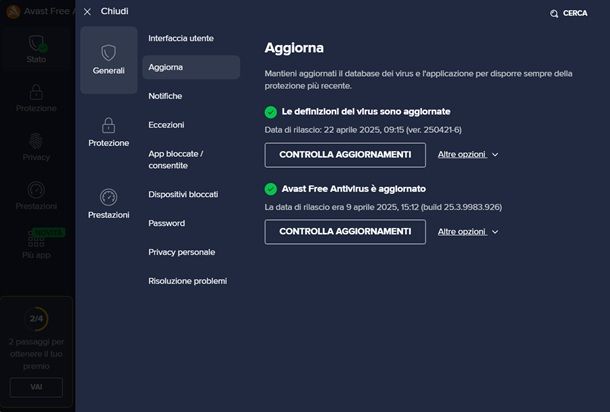Click the 2/4 progress ring
Image resolution: width=610 pixels, height=412 pixels.
click(x=36, y=319)
